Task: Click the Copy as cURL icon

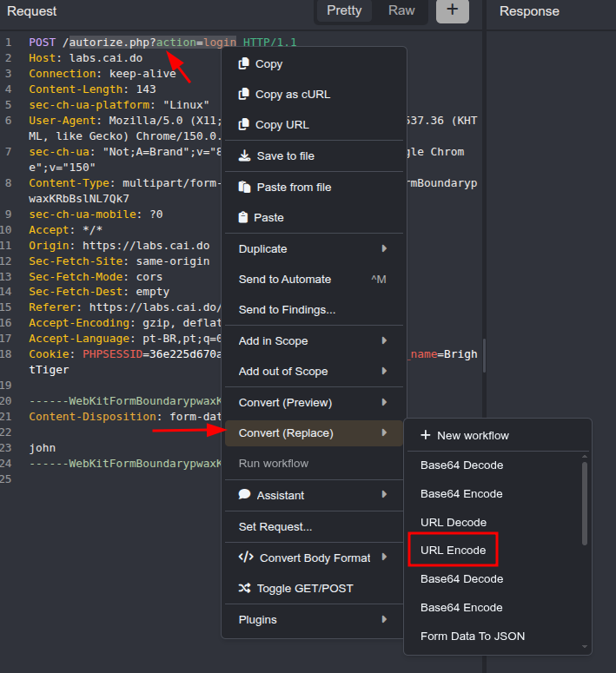Action: tap(243, 94)
